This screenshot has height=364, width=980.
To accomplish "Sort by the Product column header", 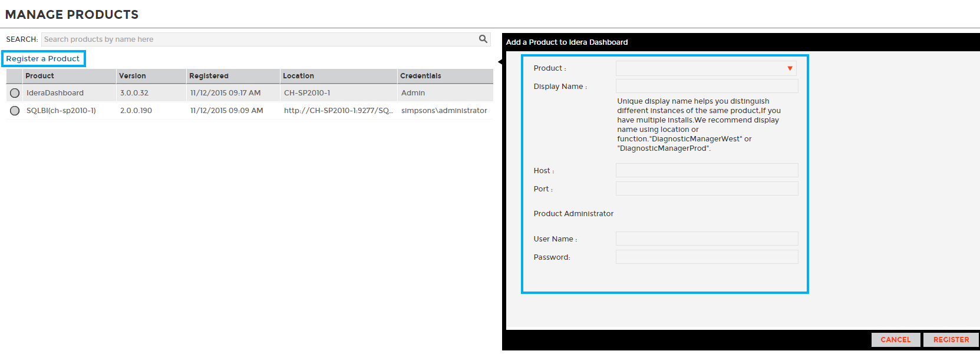I will tap(69, 76).
